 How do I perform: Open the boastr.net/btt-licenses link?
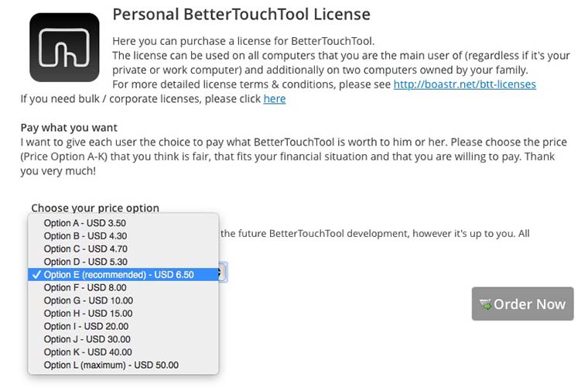click(x=464, y=84)
